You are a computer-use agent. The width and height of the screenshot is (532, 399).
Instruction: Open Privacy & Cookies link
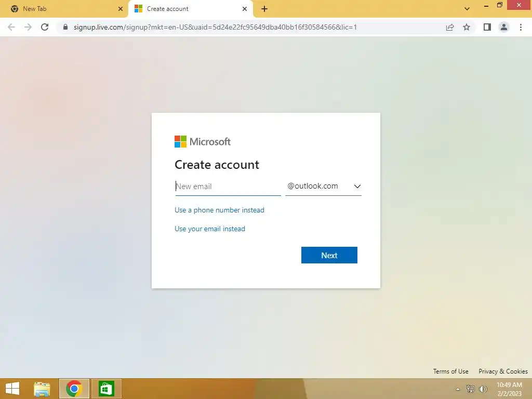503,371
